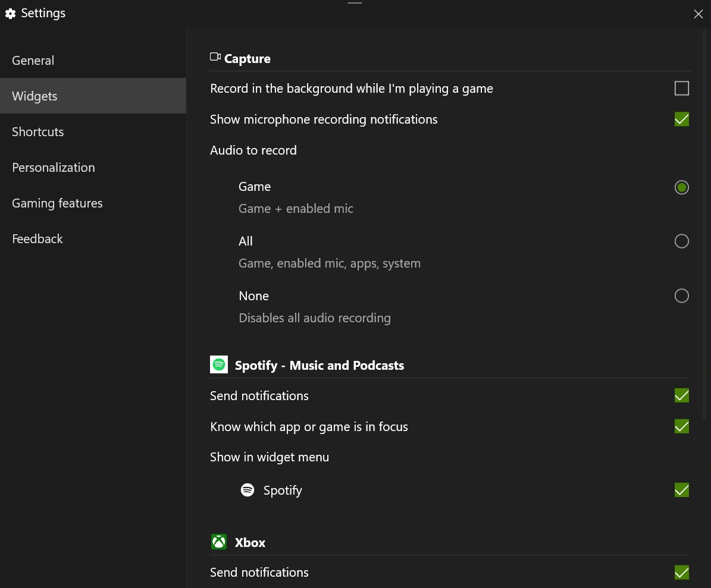Click 'Know which app or game is in focus' label
This screenshot has height=588, width=711.
309,427
